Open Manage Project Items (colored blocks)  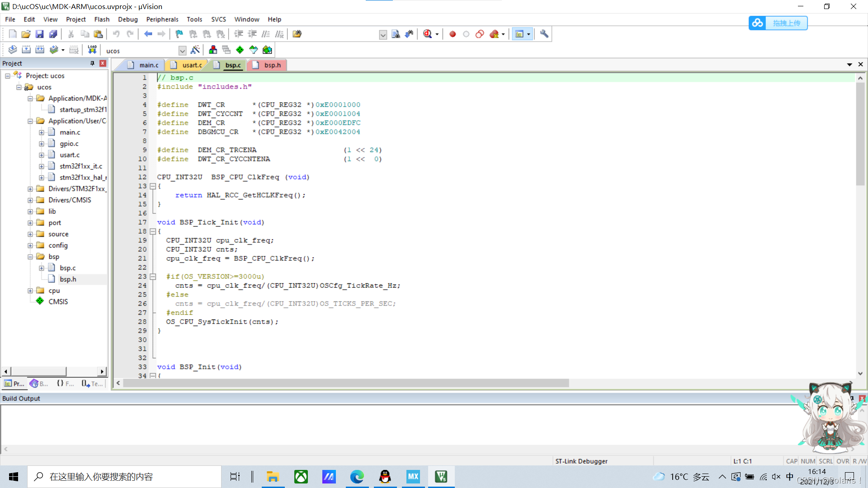point(213,50)
